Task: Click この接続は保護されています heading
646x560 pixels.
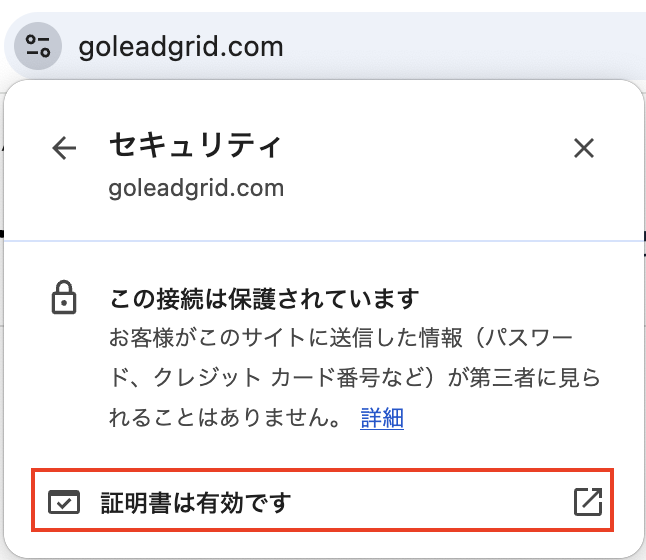Action: pos(264,299)
